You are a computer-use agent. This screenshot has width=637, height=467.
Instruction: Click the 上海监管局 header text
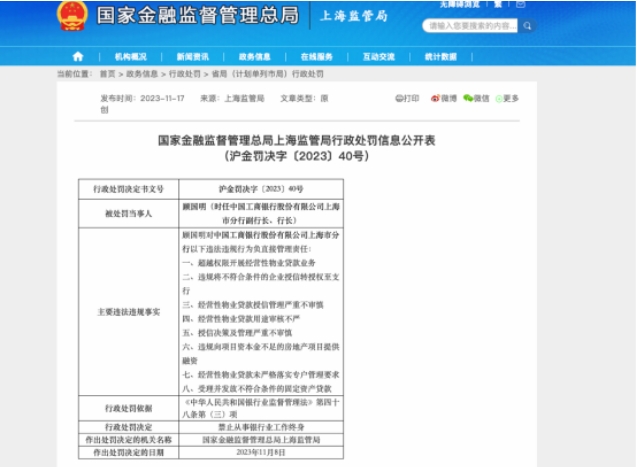point(354,16)
